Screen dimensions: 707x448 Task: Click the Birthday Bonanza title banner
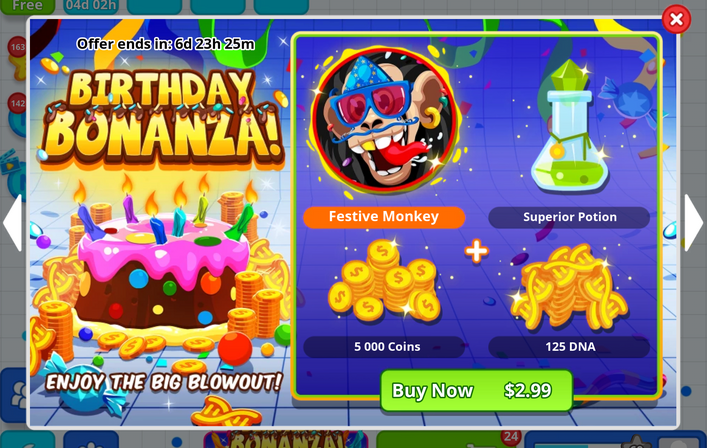click(x=163, y=118)
